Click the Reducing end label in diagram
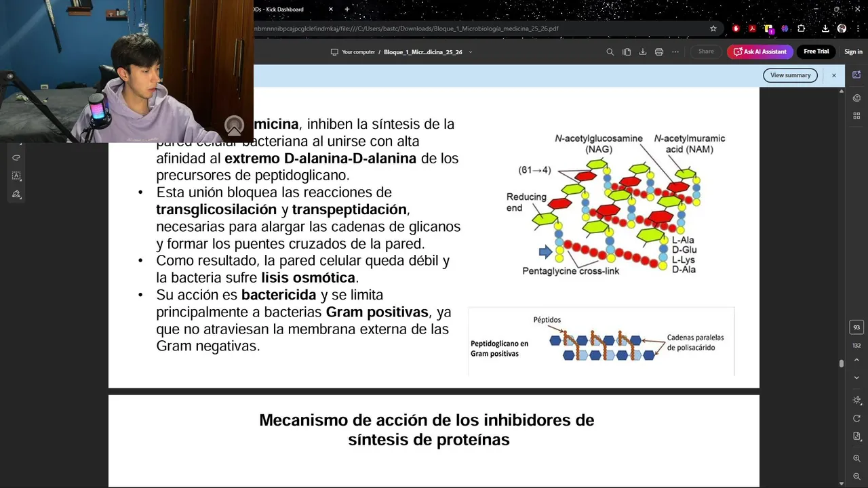Image resolution: width=868 pixels, height=488 pixels. pyautogui.click(x=526, y=202)
